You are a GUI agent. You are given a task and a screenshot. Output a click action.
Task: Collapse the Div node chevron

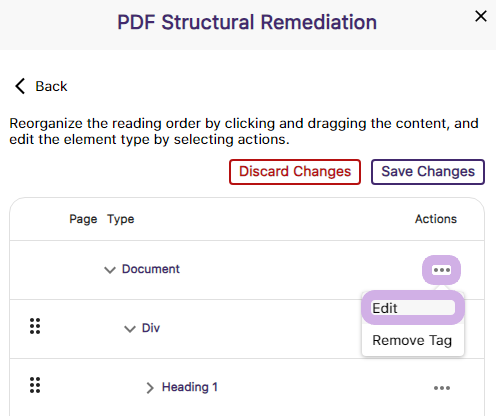[x=130, y=329]
